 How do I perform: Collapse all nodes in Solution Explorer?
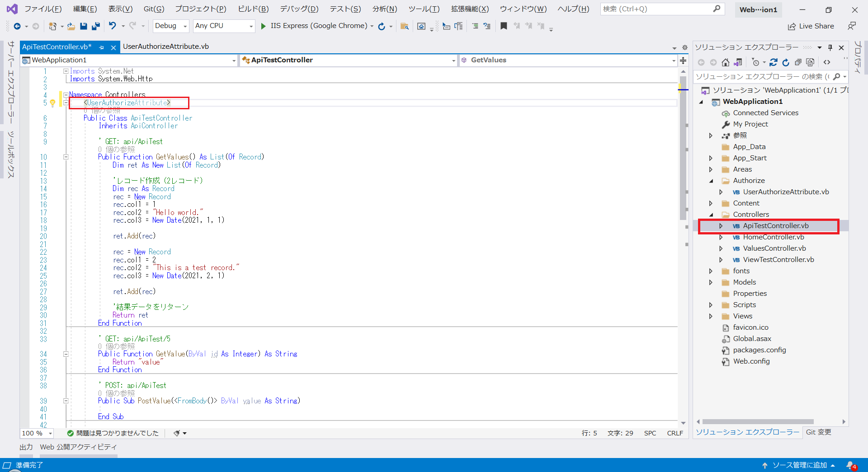tap(798, 62)
